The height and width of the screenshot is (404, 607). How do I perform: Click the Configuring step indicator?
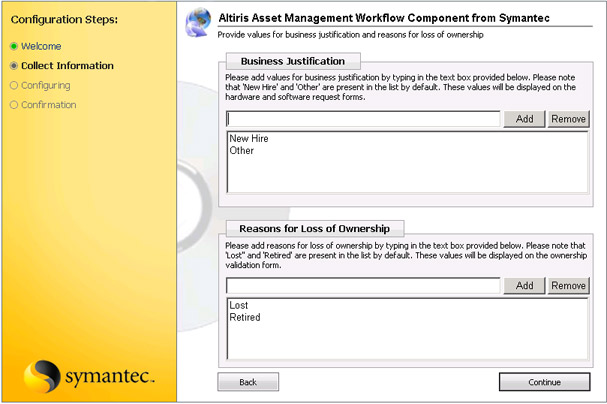14,85
